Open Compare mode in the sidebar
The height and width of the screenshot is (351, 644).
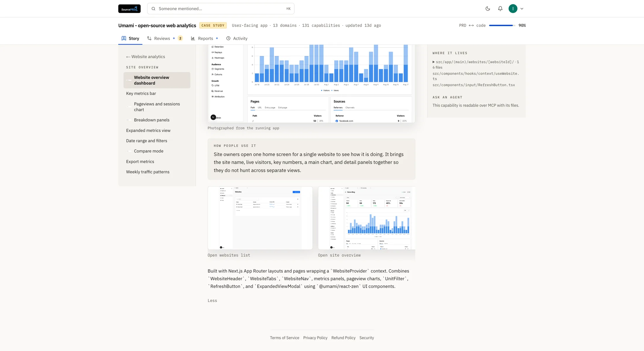[149, 151]
